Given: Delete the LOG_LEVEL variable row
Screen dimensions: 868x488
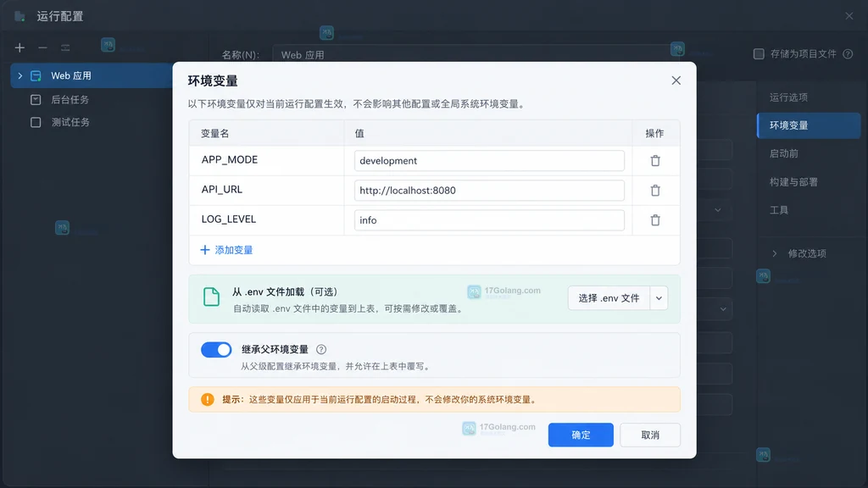Looking at the screenshot, I should tap(655, 220).
